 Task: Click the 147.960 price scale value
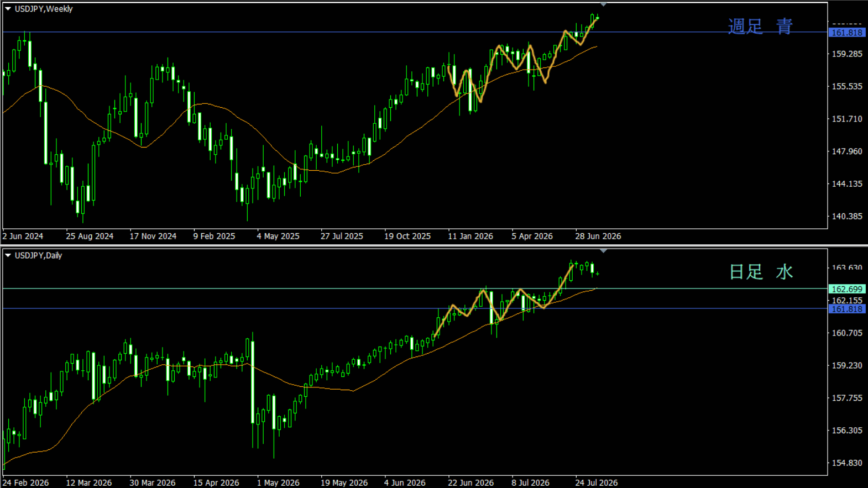tap(847, 151)
